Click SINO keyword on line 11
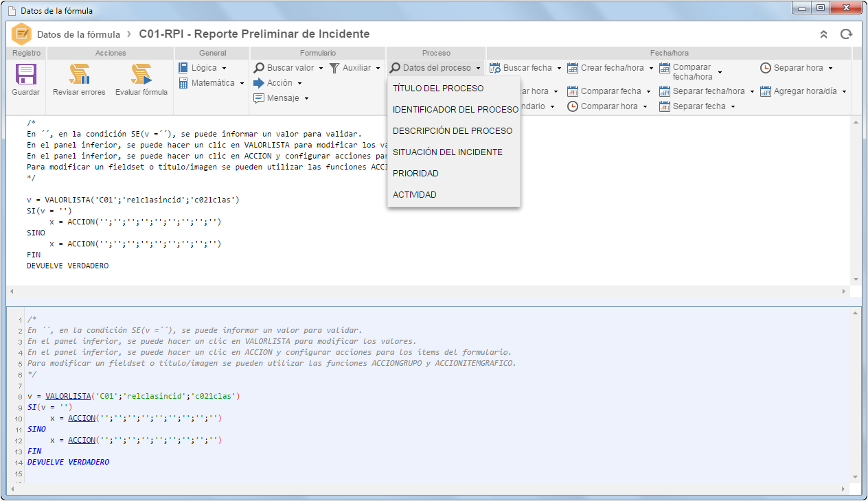This screenshot has height=501, width=868. pyautogui.click(x=36, y=429)
